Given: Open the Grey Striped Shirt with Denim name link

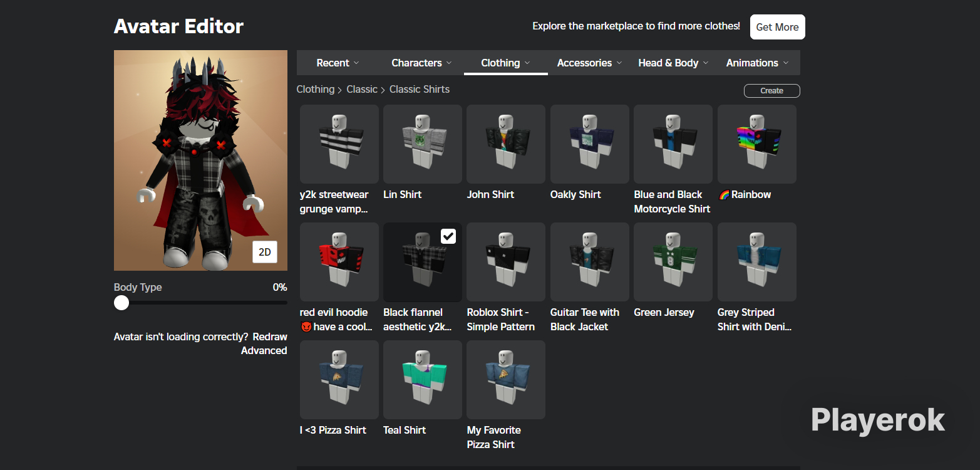Looking at the screenshot, I should pyautogui.click(x=755, y=319).
